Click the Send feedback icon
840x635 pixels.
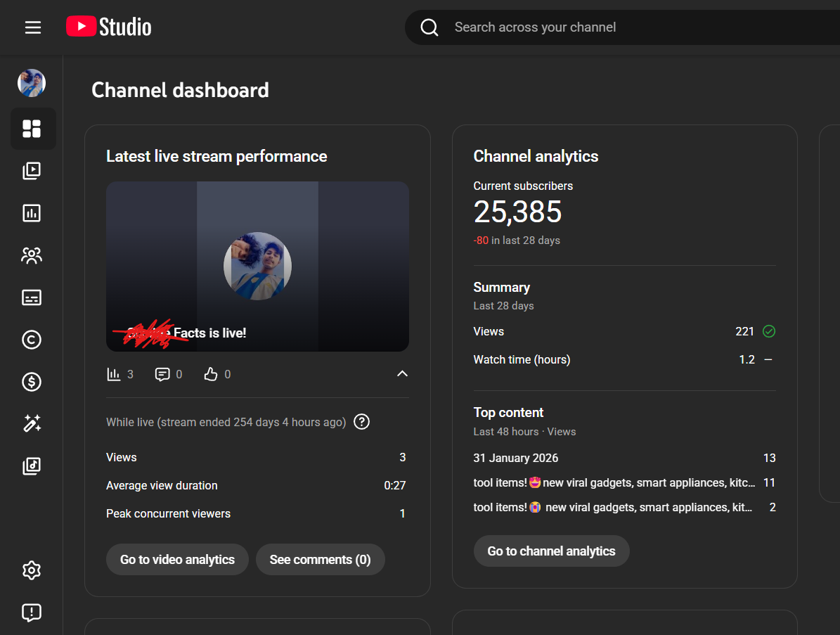pos(32,612)
